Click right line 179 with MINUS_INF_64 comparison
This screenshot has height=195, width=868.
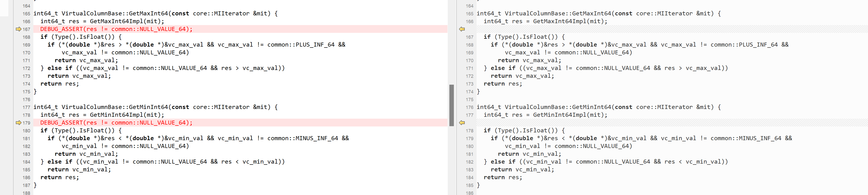642,139
